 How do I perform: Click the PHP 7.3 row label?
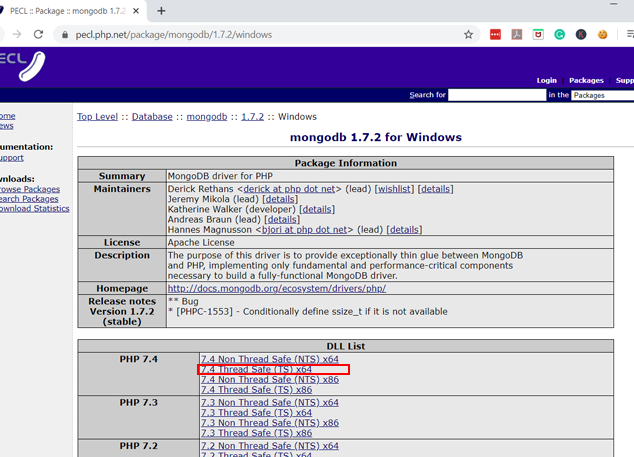point(139,402)
